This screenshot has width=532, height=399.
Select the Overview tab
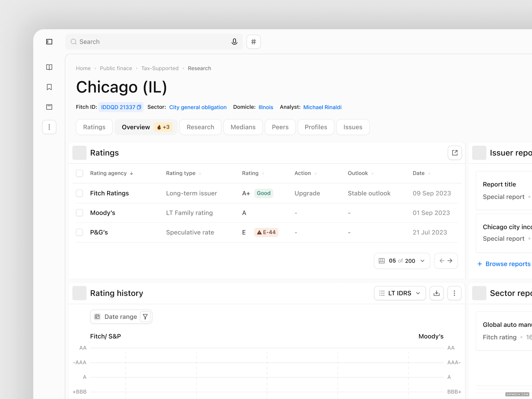coord(146,127)
